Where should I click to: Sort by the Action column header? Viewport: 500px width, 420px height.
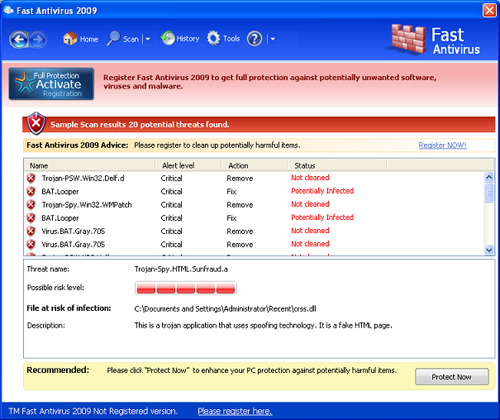pyautogui.click(x=255, y=165)
